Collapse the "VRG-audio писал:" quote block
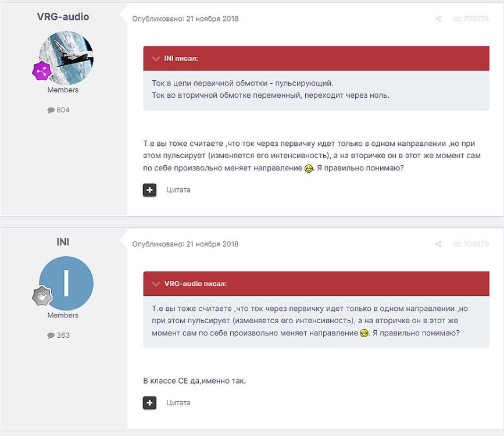504x436 pixels. click(x=155, y=284)
